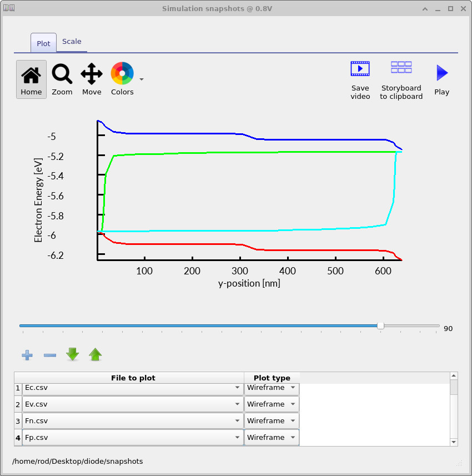The image size is (472, 476).
Task: Open Plot type dropdown for Fp.csv
Action: click(x=293, y=438)
